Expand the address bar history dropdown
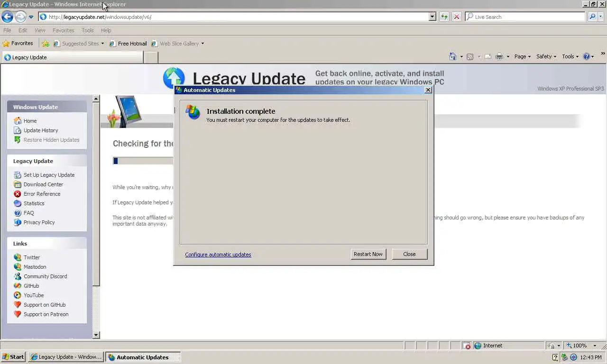 coord(432,17)
